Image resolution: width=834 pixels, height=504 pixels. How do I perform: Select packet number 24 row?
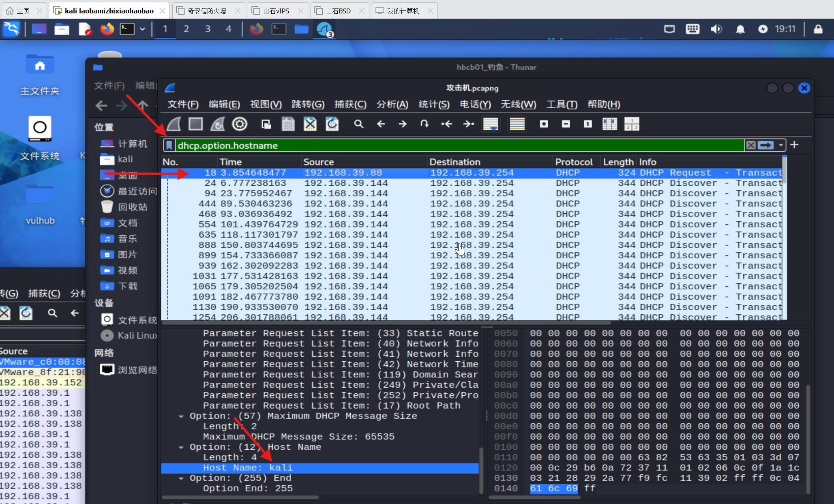[x=472, y=183]
